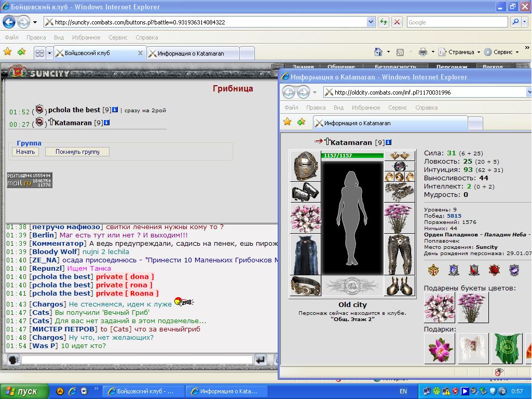Click the Home icon in IE toolbar

378,52
